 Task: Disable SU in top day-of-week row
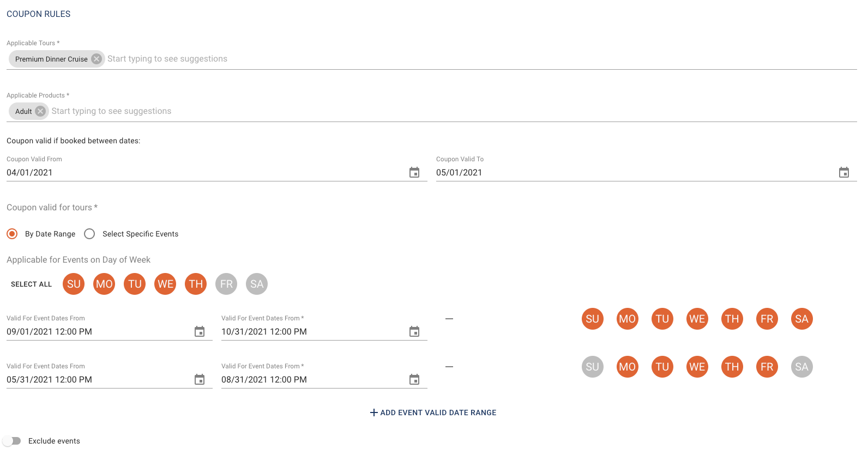point(74,284)
